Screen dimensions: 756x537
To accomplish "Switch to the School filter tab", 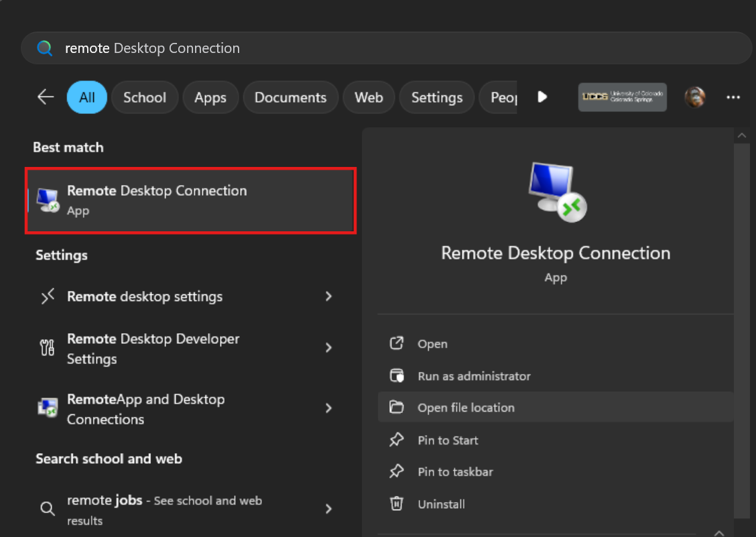I will tap(145, 97).
